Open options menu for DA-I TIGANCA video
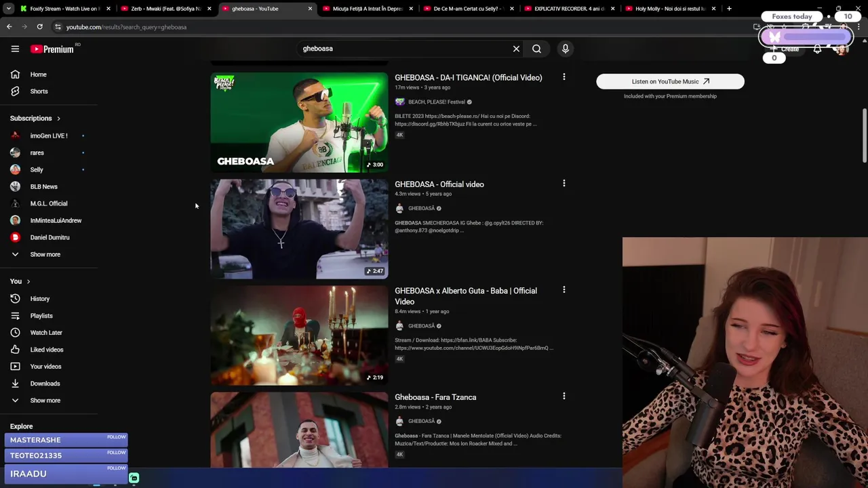 pyautogui.click(x=564, y=77)
